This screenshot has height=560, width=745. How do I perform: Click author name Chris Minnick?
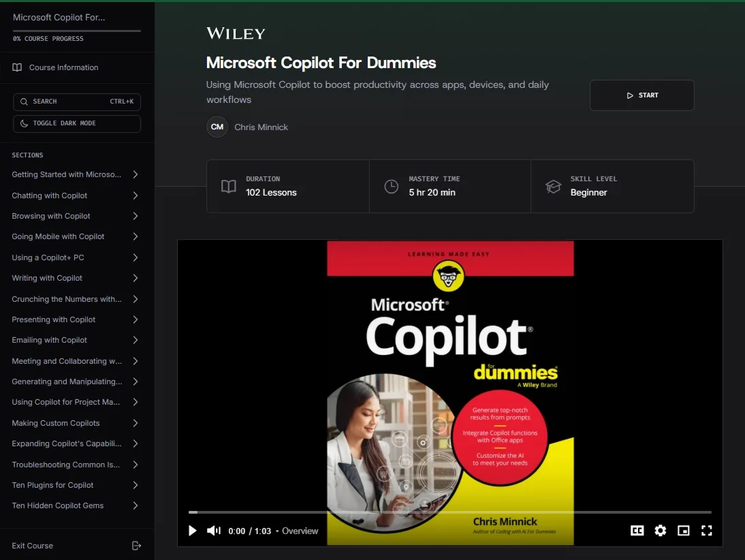[x=261, y=127]
